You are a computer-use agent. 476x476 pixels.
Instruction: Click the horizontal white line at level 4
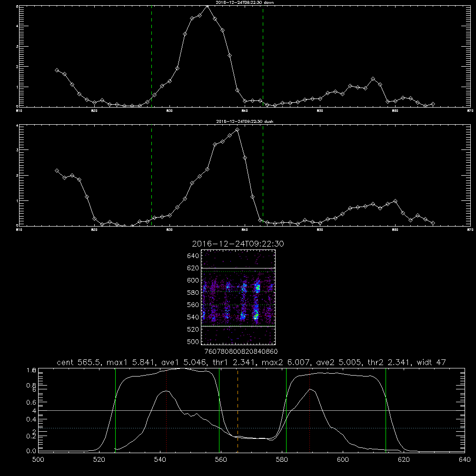coord(251,410)
